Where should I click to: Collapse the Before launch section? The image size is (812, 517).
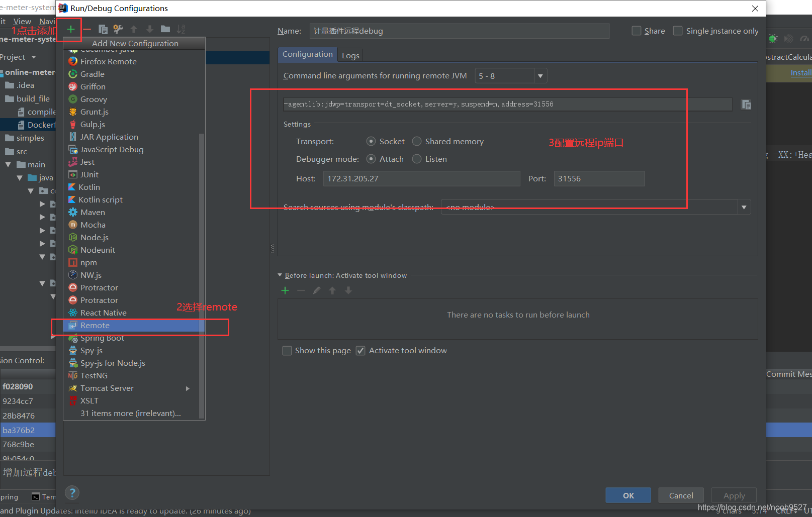(x=280, y=275)
